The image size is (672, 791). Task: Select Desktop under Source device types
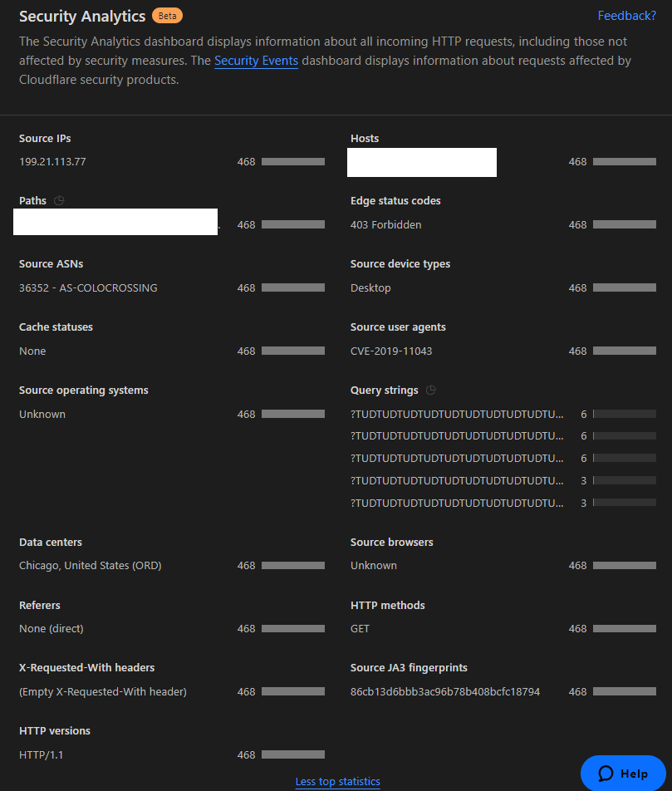point(370,288)
